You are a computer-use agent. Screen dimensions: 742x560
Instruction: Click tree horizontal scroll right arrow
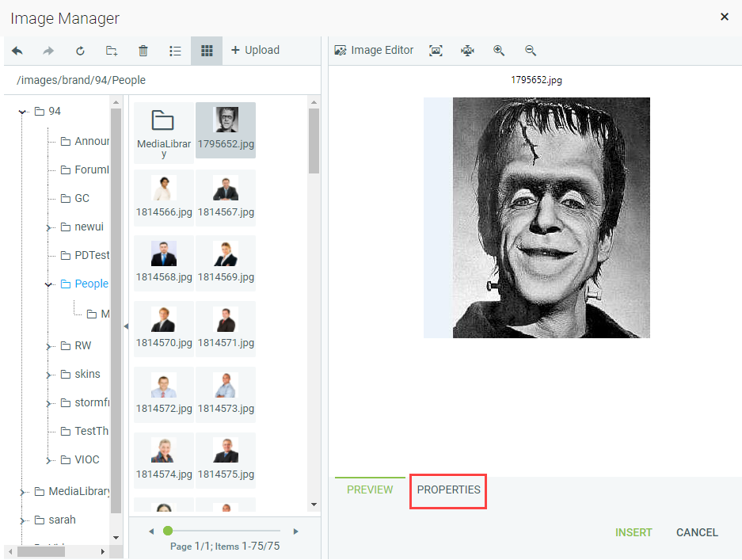103,551
